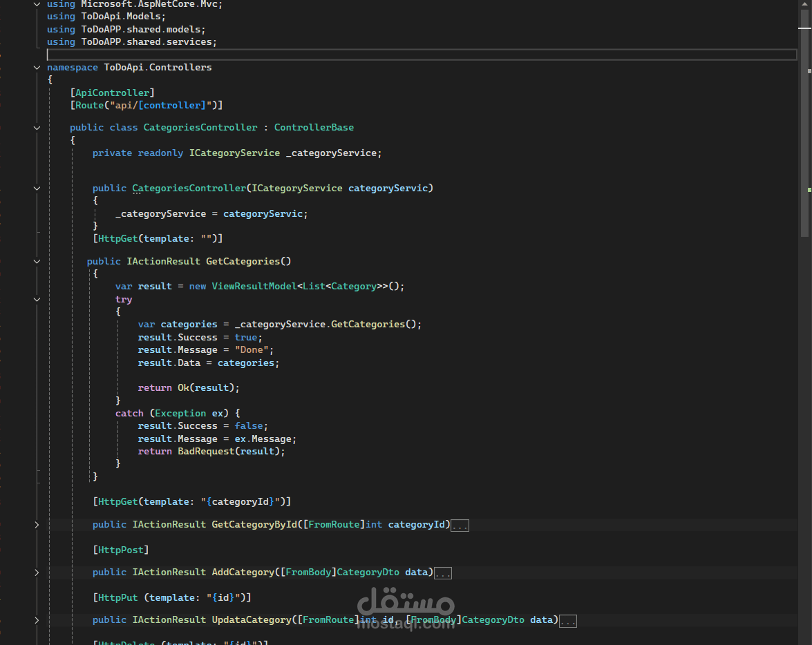Click using ToDoAPP.shared.models line
Screen dimensions: 812x645
click(x=126, y=30)
